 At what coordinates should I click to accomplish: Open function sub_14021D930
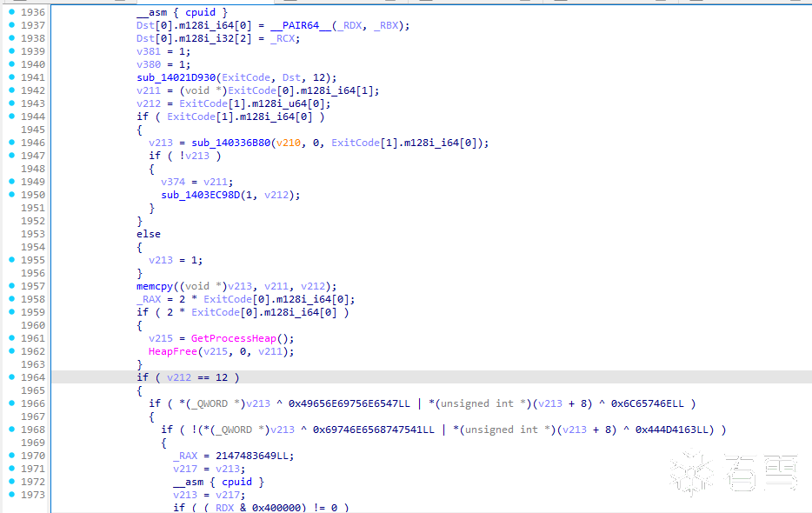click(x=176, y=77)
